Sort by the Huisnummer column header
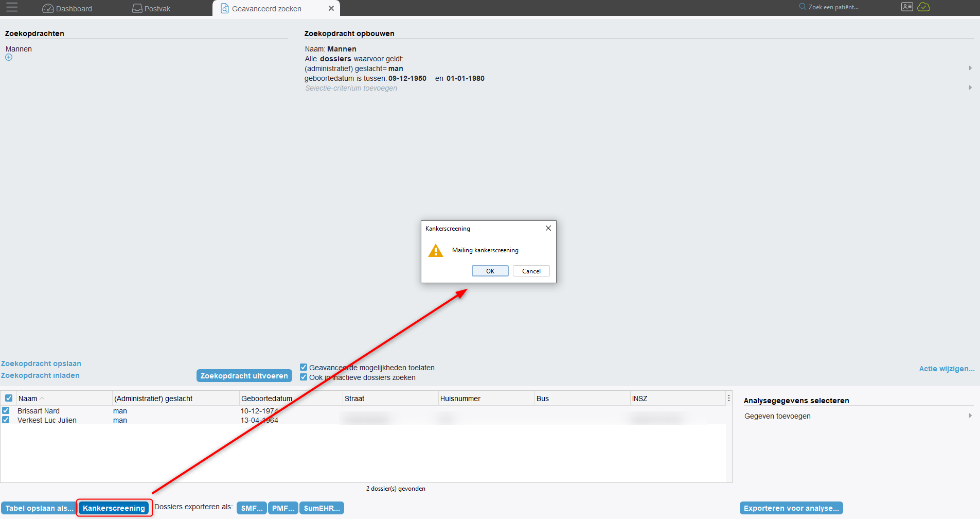The width and height of the screenshot is (980, 519). pos(487,399)
